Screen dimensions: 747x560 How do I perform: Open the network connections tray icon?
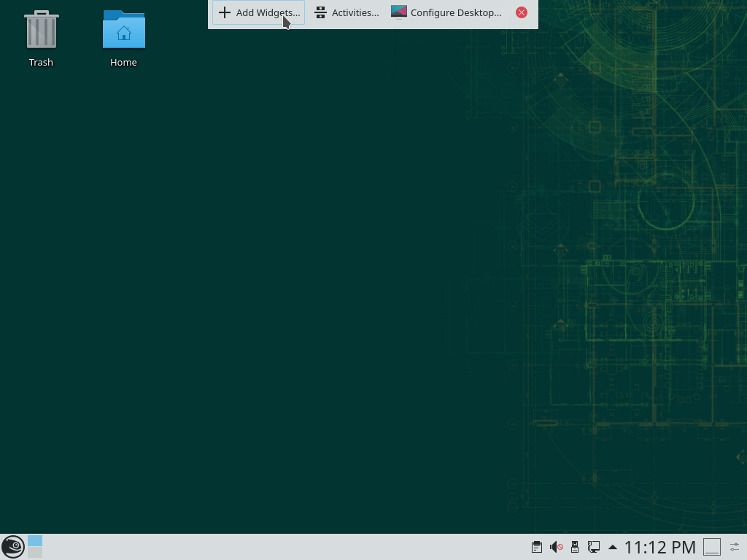[x=593, y=547]
